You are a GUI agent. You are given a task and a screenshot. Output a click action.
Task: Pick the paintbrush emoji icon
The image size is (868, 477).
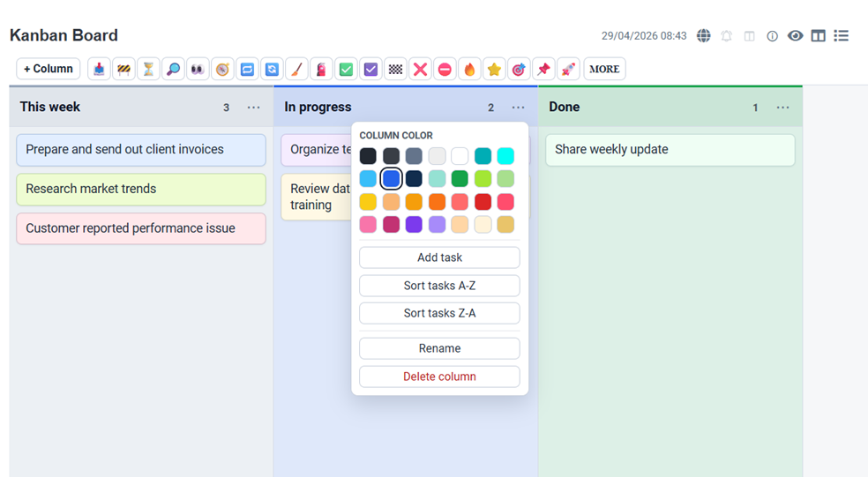click(x=296, y=69)
